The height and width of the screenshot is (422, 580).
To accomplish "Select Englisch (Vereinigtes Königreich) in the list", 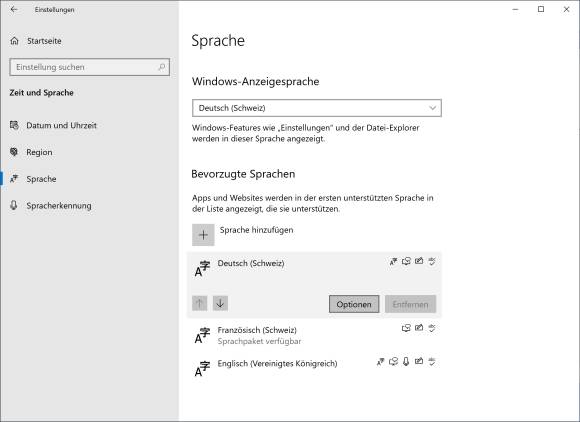I will 314,368.
